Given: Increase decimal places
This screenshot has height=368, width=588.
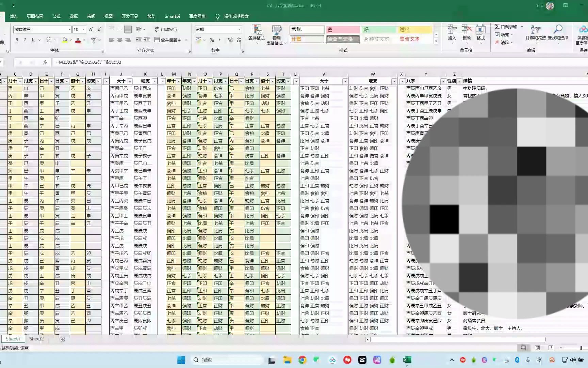Looking at the screenshot, I should pyautogui.click(x=230, y=40).
